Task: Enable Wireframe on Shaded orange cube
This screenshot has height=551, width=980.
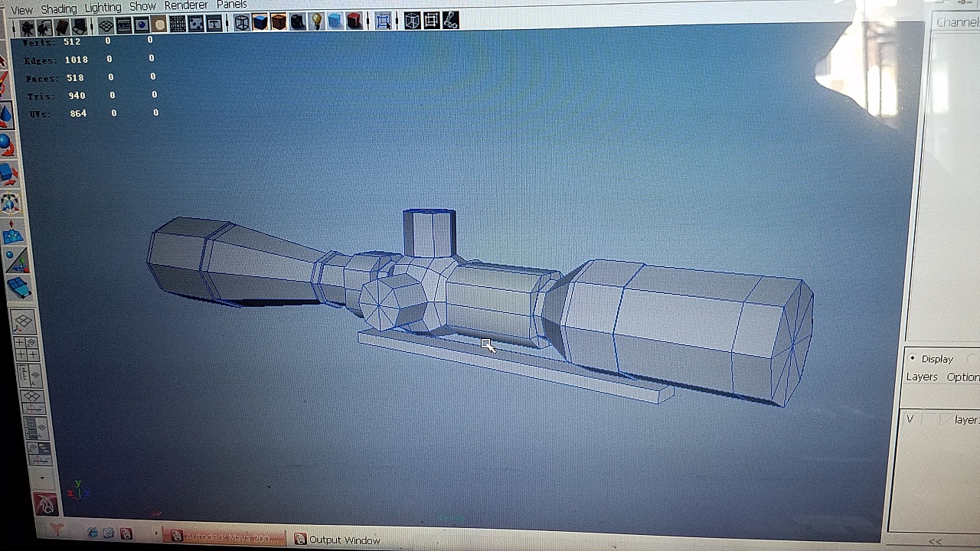Action: [x=279, y=22]
